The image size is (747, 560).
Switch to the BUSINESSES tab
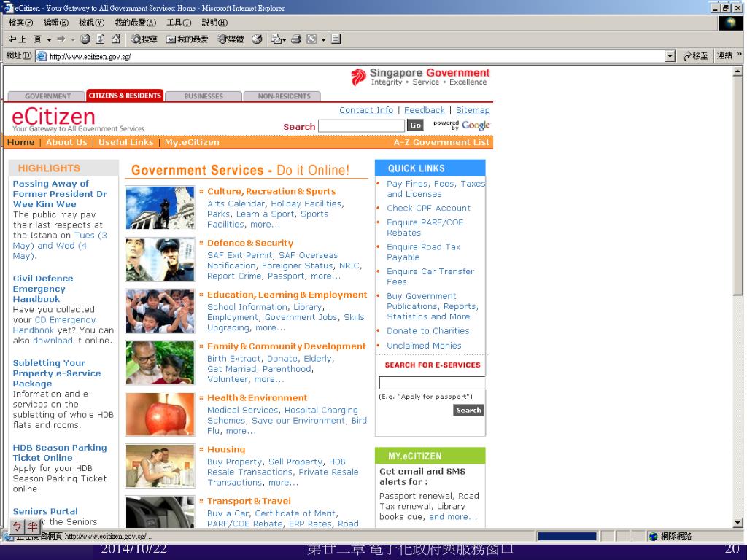(204, 96)
